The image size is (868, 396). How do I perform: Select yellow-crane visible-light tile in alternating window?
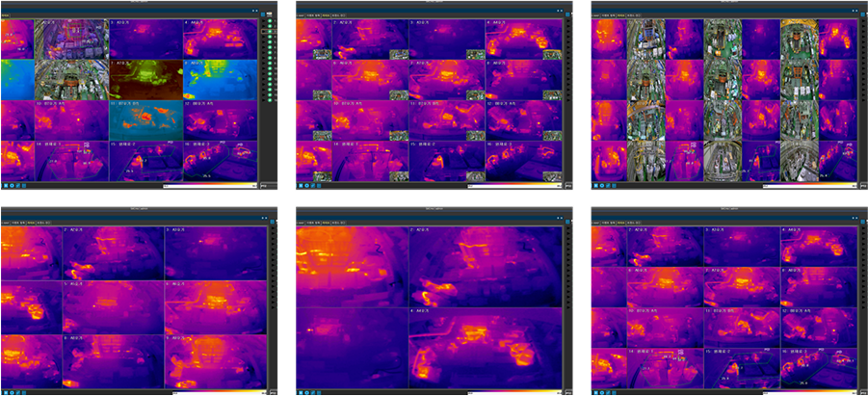click(800, 40)
